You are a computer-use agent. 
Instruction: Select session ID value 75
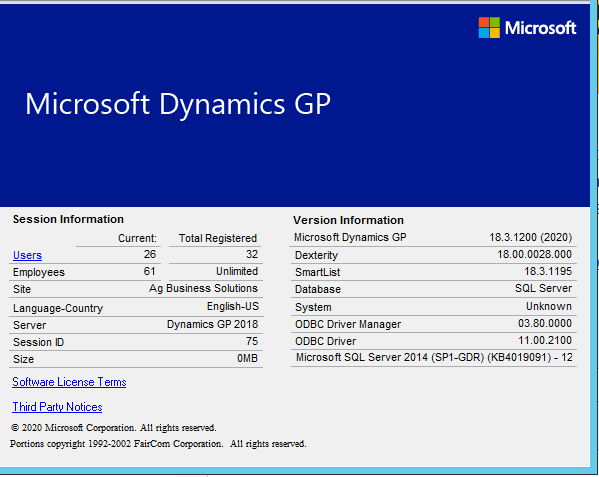click(252, 341)
